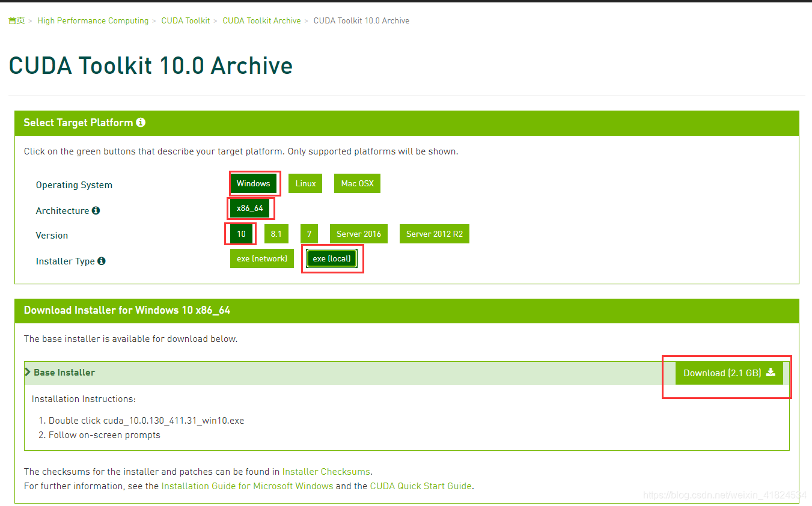Choose Windows version 7
This screenshot has width=812, height=506.
click(309, 234)
